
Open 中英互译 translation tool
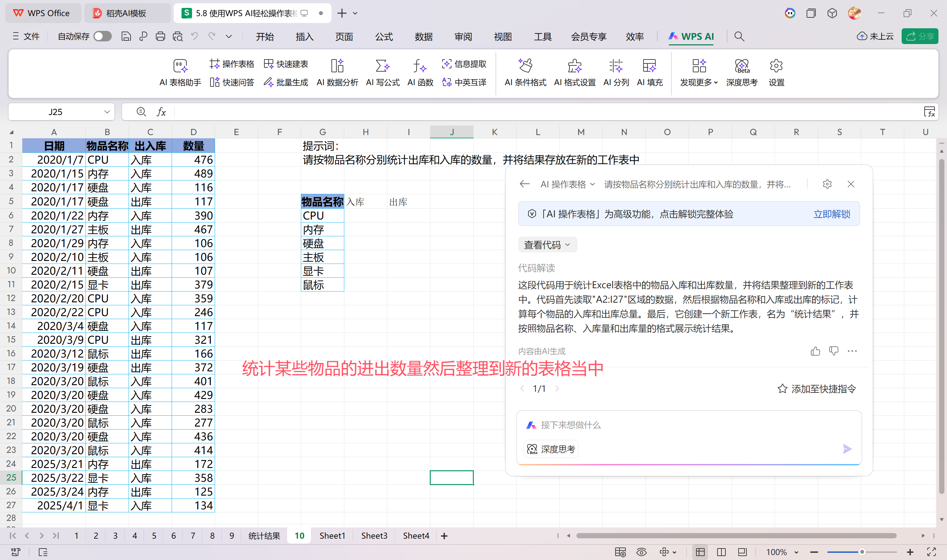tap(464, 82)
